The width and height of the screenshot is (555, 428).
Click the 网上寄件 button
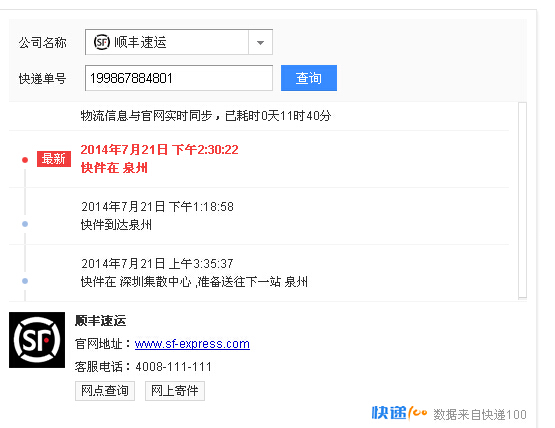[175, 391]
